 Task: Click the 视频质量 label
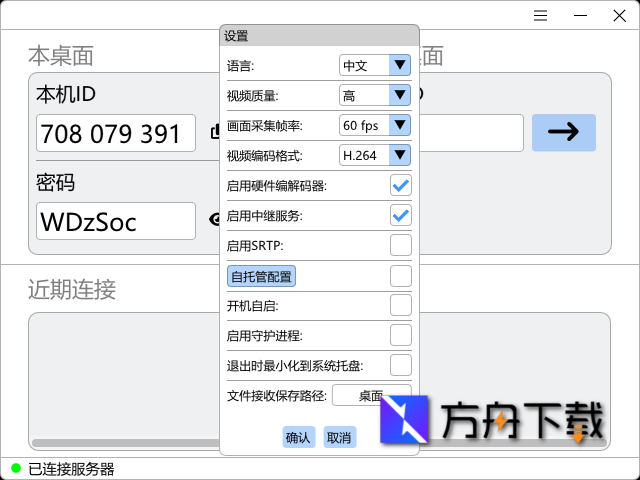[x=252, y=96]
